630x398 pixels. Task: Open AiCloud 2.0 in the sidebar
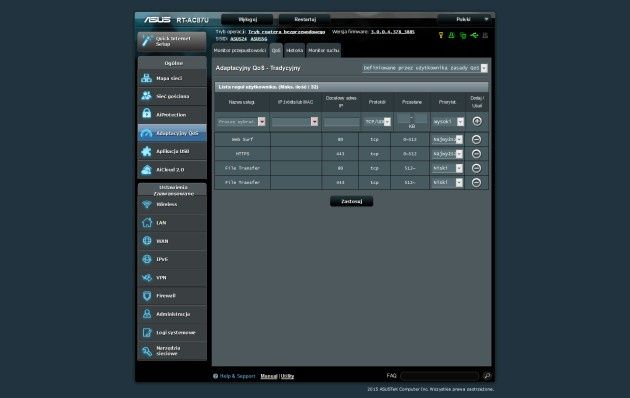pyautogui.click(x=172, y=169)
